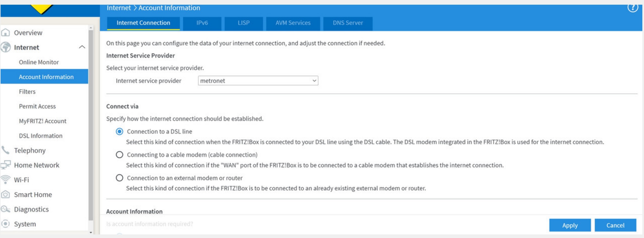Open the Telephony menu entry
The width and height of the screenshot is (644, 238).
click(x=30, y=150)
